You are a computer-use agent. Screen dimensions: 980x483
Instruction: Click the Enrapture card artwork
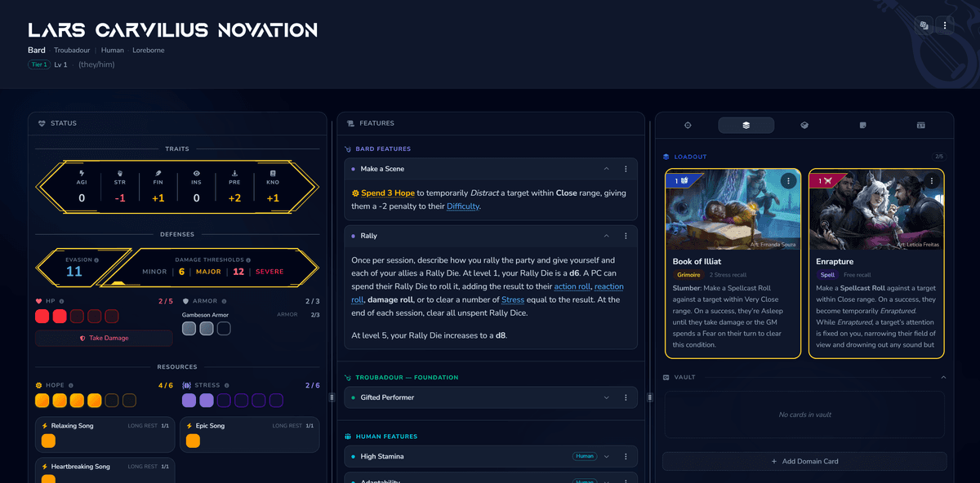(876, 210)
